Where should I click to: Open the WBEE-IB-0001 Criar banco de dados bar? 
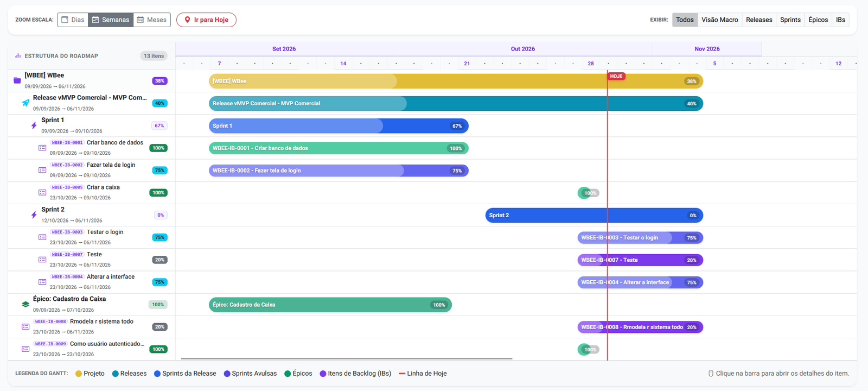coord(339,148)
